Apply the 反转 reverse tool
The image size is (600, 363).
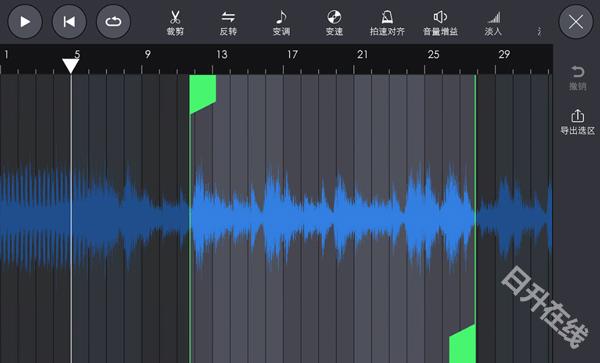click(x=228, y=23)
